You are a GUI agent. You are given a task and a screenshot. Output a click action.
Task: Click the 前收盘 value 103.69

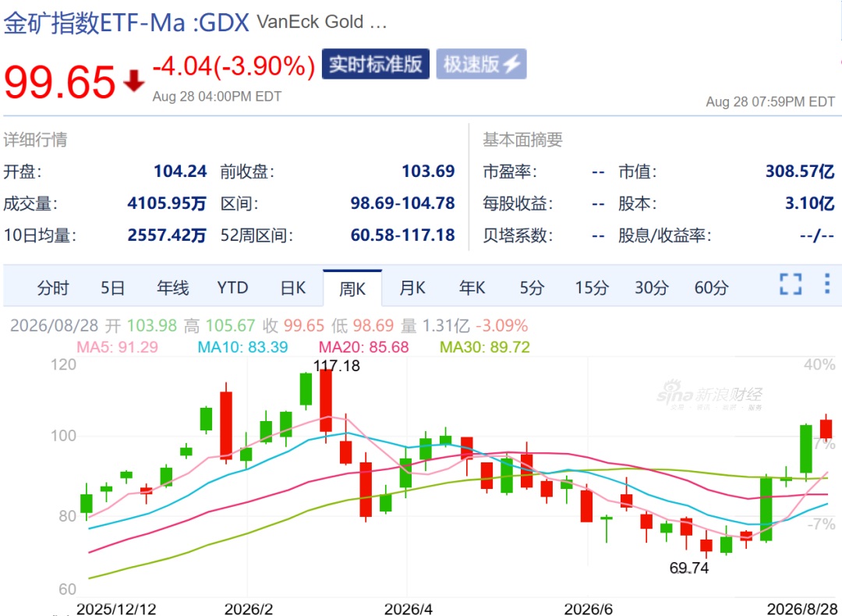[x=428, y=172]
